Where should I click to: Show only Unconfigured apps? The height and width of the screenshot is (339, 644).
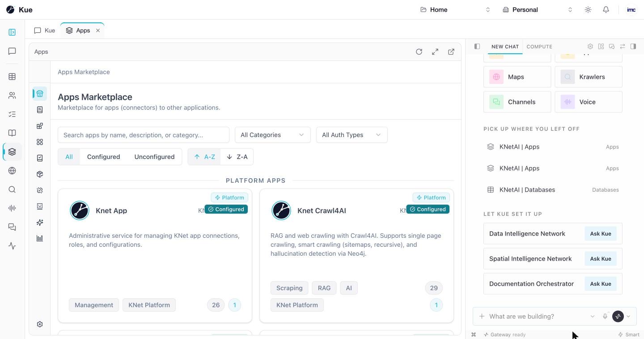[154, 157]
